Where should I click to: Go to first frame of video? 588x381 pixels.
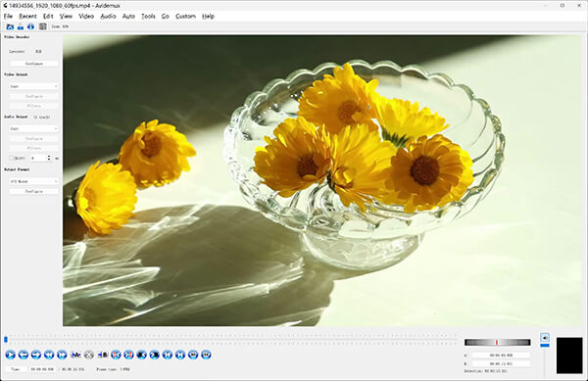tap(168, 355)
